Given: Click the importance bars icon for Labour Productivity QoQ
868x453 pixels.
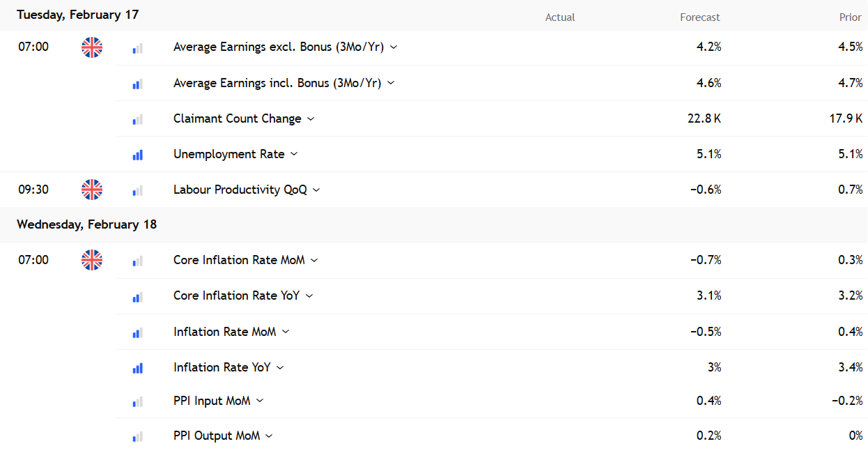Looking at the screenshot, I should point(138,190).
